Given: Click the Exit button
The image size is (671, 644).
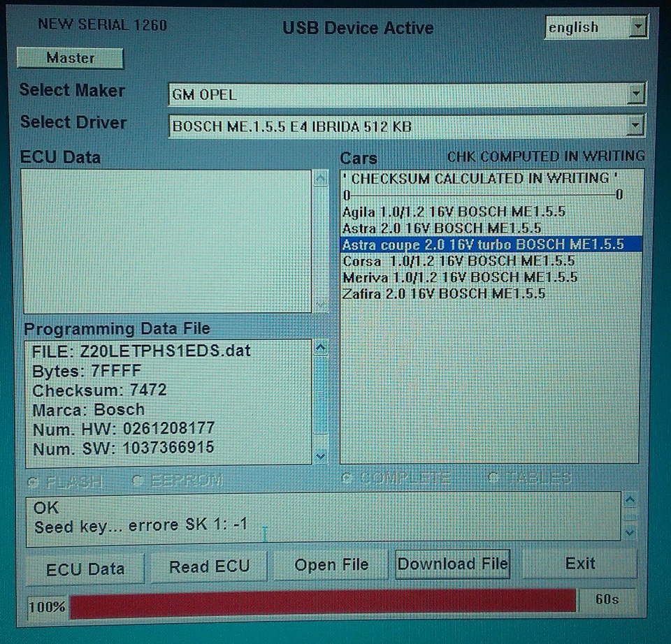Looking at the screenshot, I should click(580, 563).
